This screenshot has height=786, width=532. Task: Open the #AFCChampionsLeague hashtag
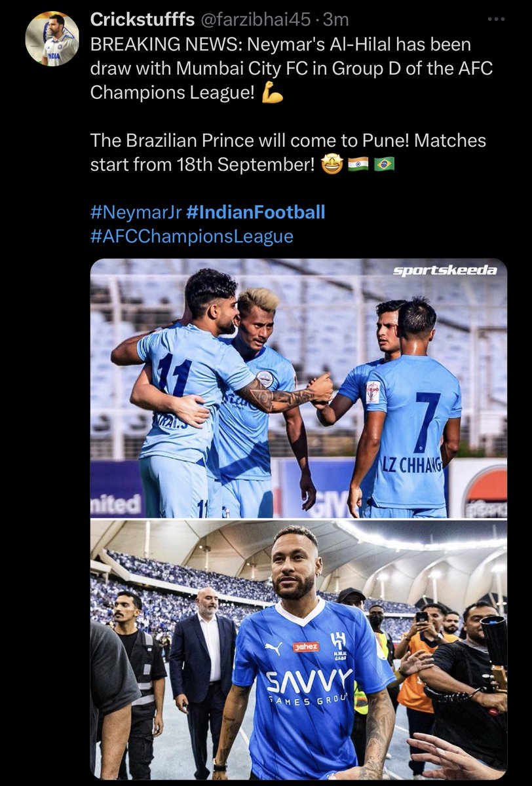pyautogui.click(x=191, y=236)
